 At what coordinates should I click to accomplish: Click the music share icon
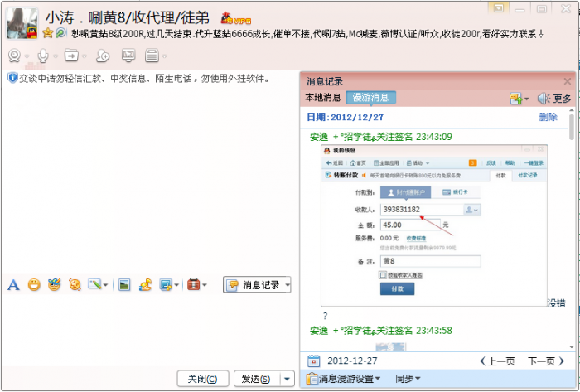(x=145, y=285)
